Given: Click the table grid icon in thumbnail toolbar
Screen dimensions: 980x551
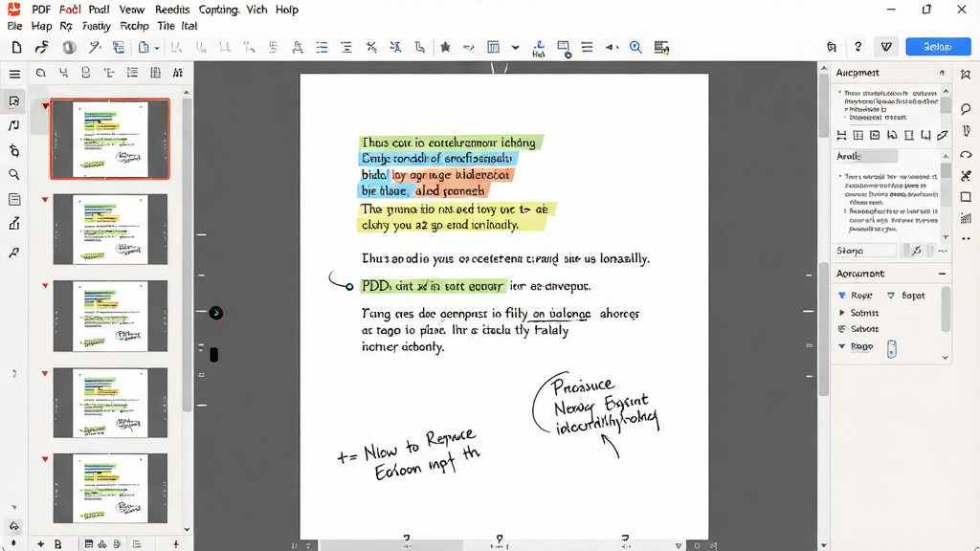Looking at the screenshot, I should coord(156,73).
